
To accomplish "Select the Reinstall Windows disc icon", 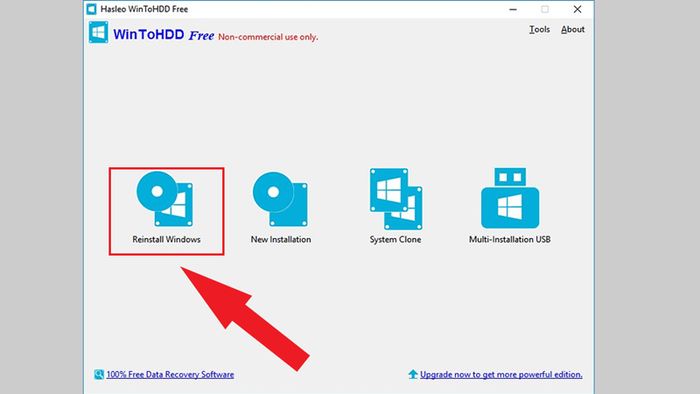I will pos(165,199).
